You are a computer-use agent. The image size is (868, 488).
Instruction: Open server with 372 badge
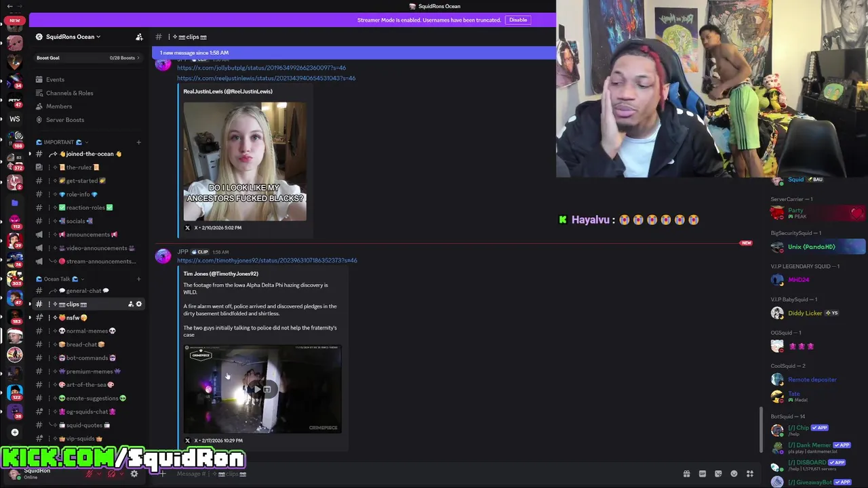(x=15, y=161)
